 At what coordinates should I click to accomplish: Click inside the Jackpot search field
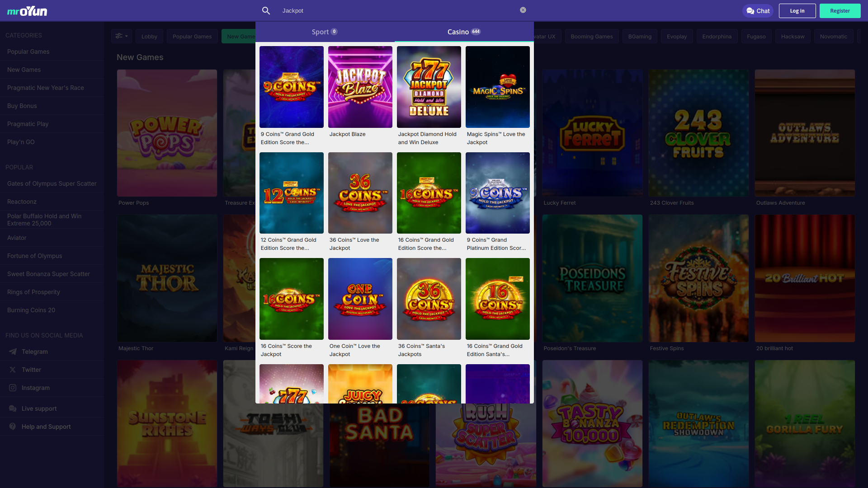click(x=339, y=10)
